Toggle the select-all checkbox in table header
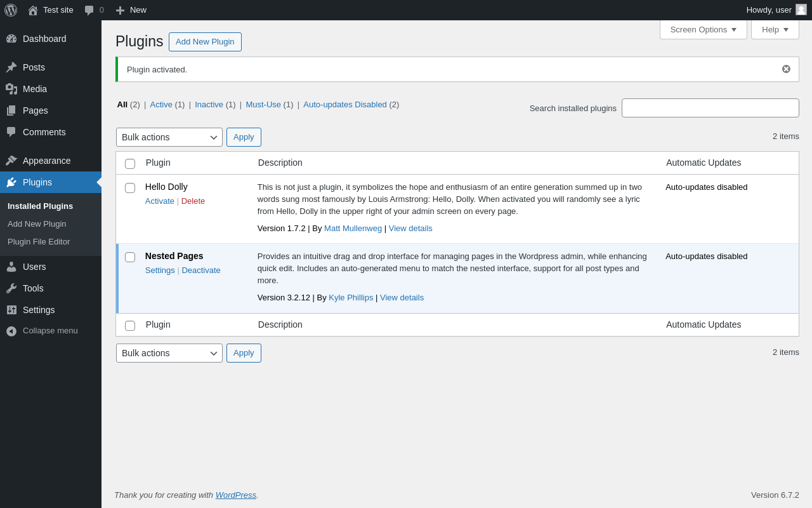 coord(130,164)
